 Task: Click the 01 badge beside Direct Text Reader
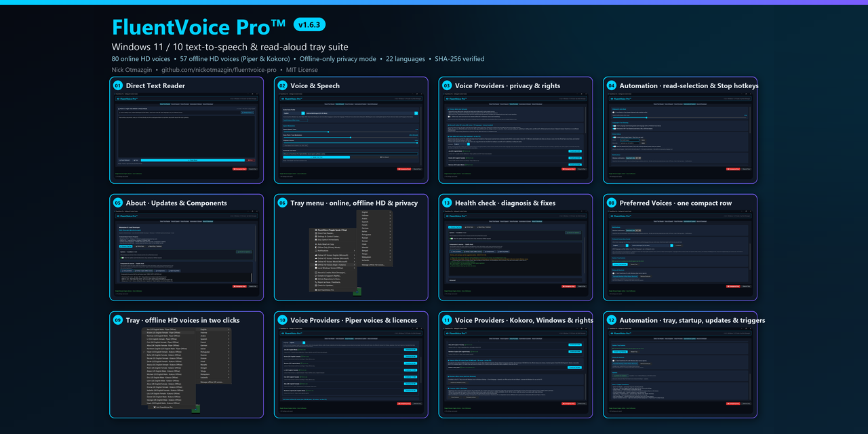(117, 85)
